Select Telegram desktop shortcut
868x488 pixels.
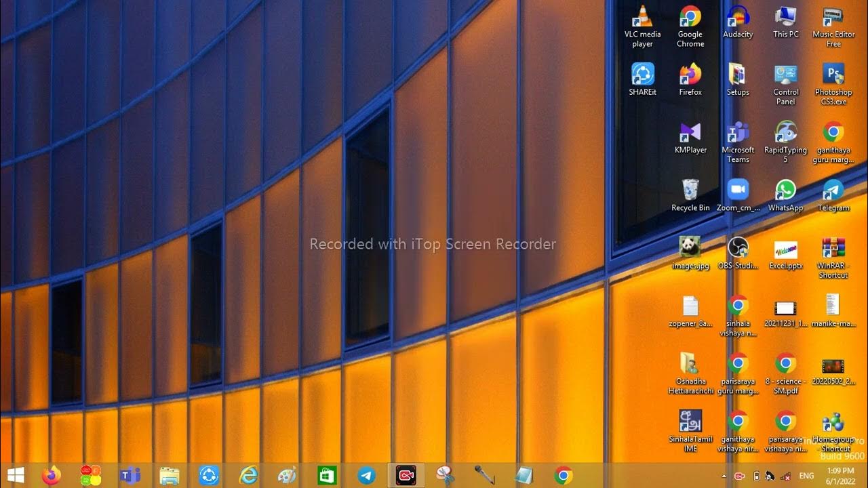833,195
